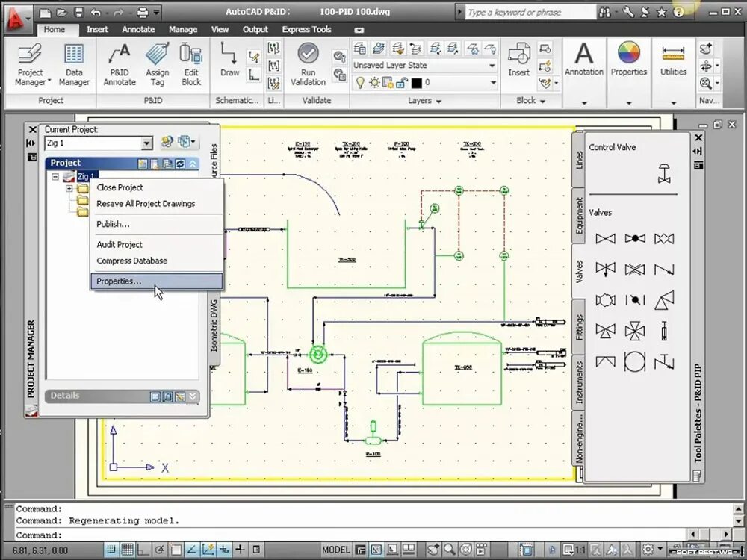Open the Data Manager
The image size is (747, 560).
click(74, 65)
